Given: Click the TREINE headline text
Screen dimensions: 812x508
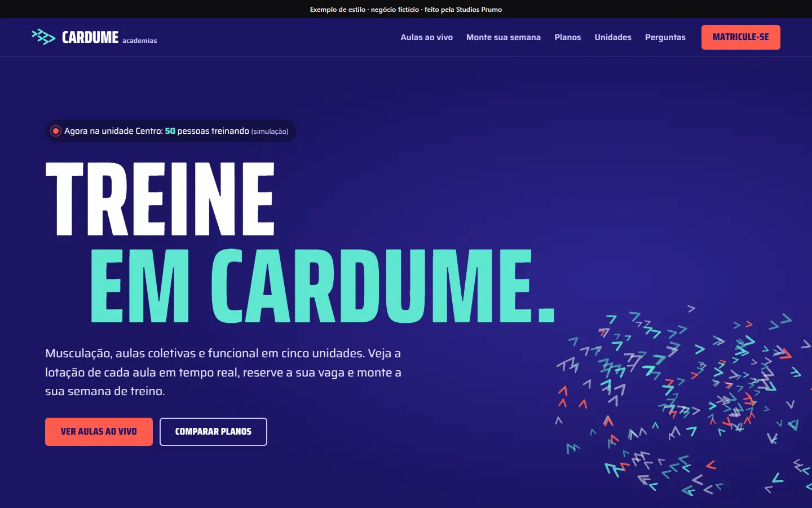Looking at the screenshot, I should point(160,199).
